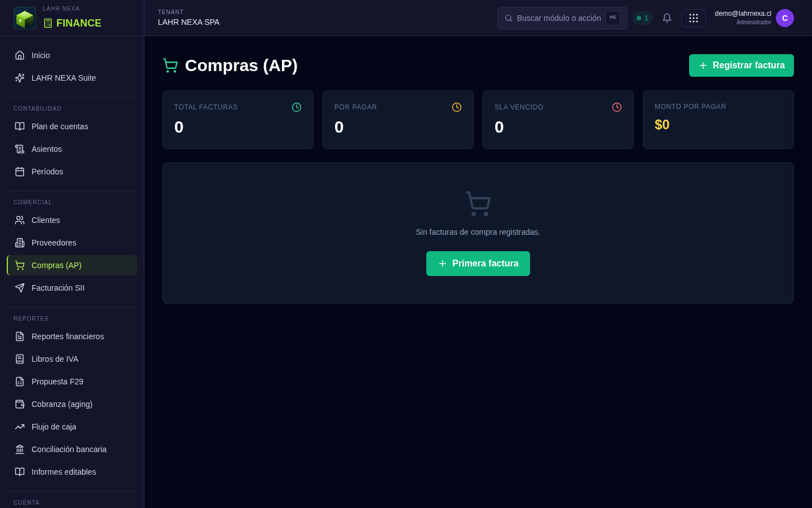Viewport: 812px width, 508px height.
Task: Click the Por Pagar card
Action: (x=398, y=120)
